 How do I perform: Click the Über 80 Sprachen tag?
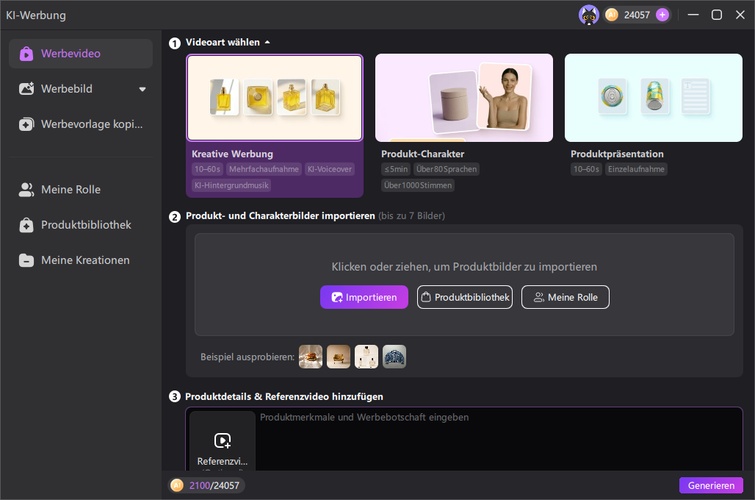[446, 169]
